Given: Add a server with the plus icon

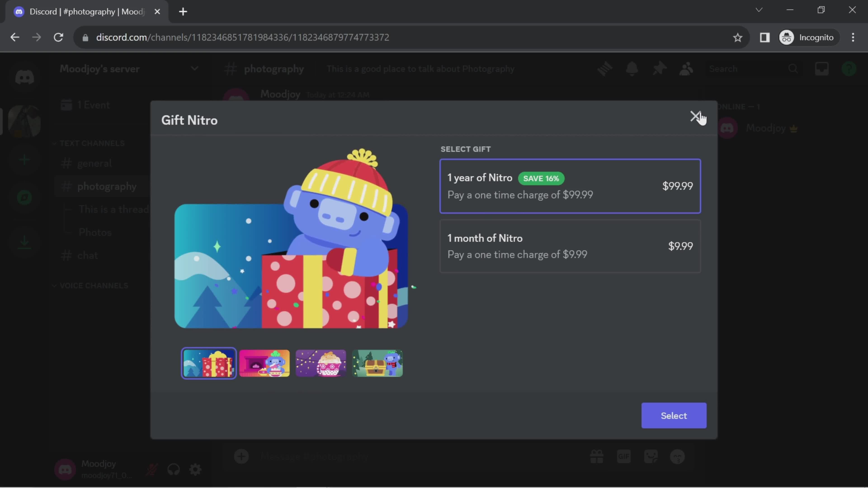Looking at the screenshot, I should point(24,159).
